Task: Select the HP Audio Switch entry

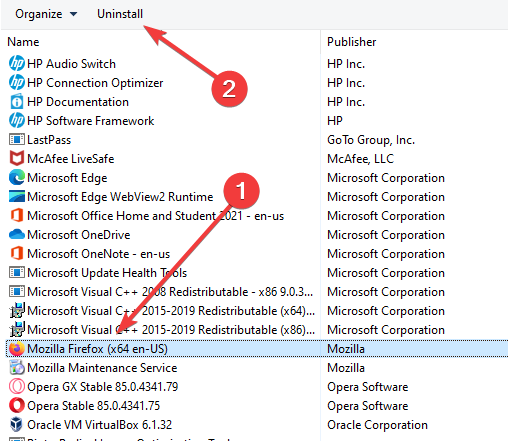Action: point(71,64)
